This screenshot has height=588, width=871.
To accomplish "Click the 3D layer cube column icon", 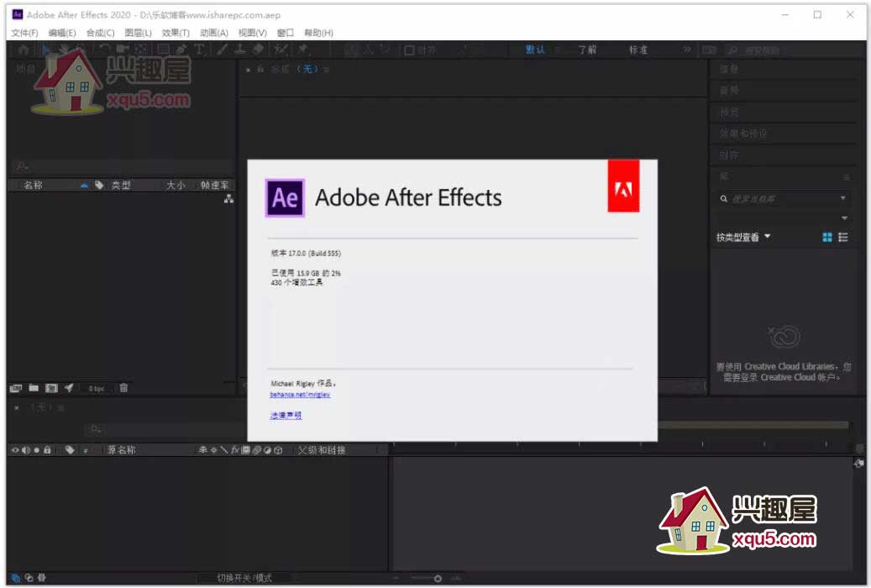I will (278, 450).
